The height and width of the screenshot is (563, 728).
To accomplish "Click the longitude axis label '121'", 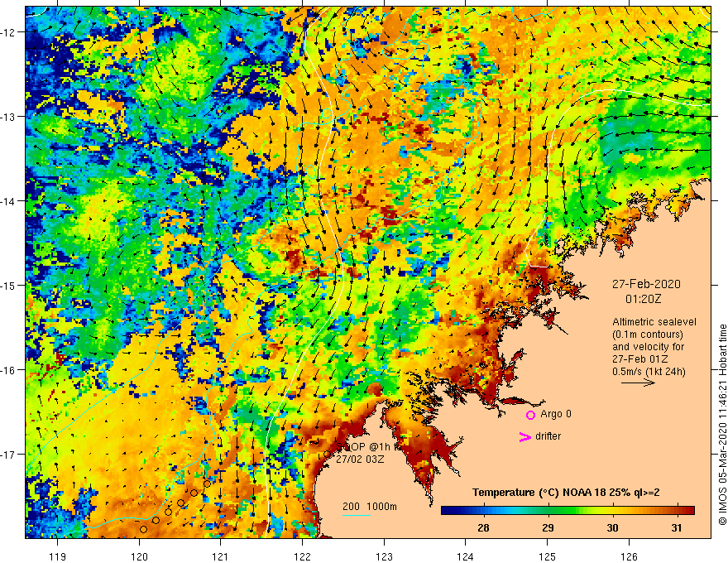I will coord(221,556).
